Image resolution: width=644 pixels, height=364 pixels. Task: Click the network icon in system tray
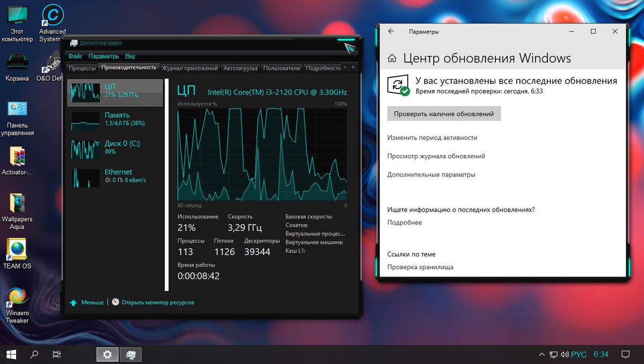(x=553, y=354)
